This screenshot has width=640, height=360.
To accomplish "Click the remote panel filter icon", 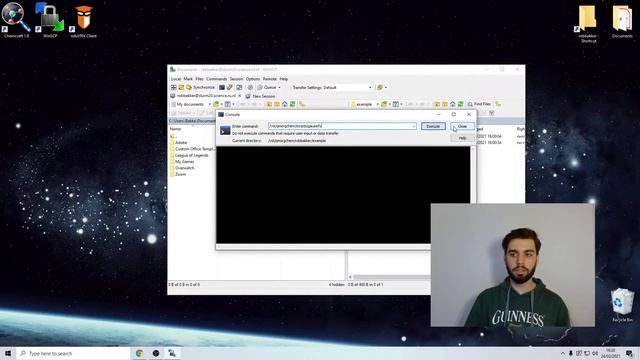I will [x=396, y=104].
